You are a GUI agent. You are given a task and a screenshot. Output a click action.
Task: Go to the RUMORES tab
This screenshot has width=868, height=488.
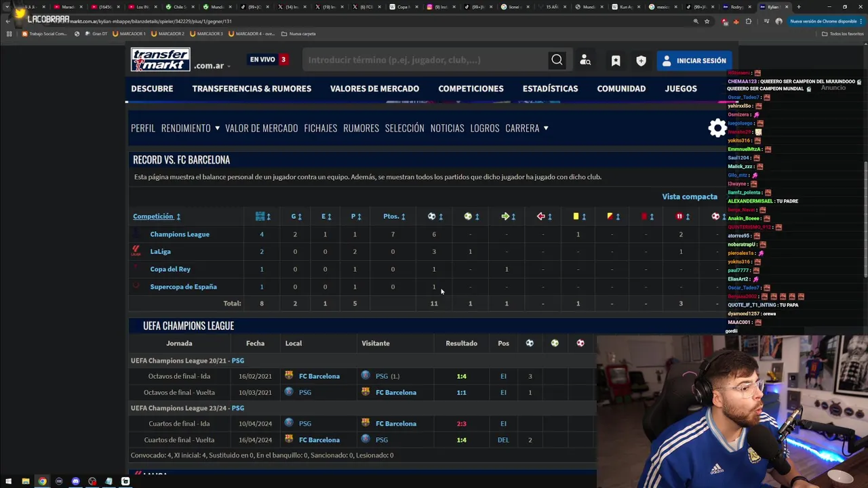[x=361, y=128]
